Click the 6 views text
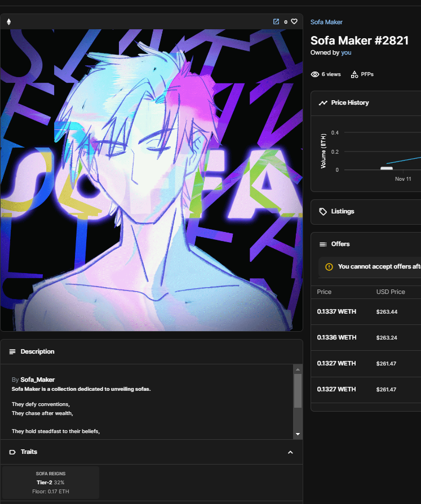The height and width of the screenshot is (504, 421). (331, 74)
